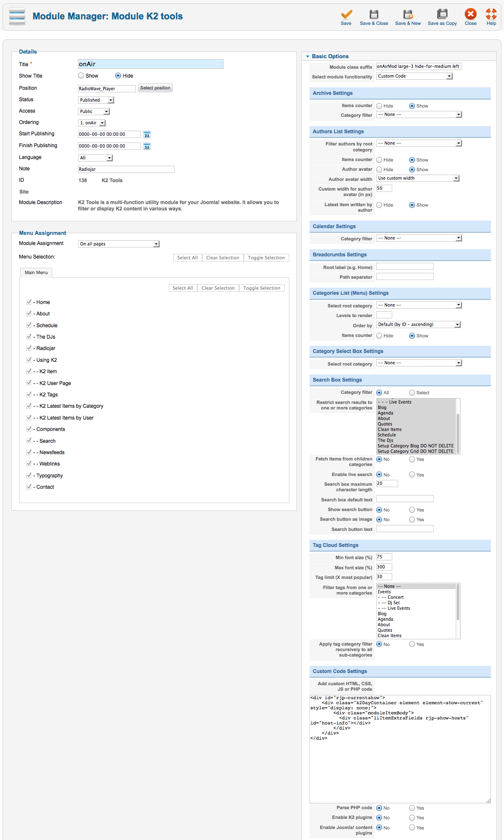Open the Finish Publishing calendar icon

click(x=147, y=146)
